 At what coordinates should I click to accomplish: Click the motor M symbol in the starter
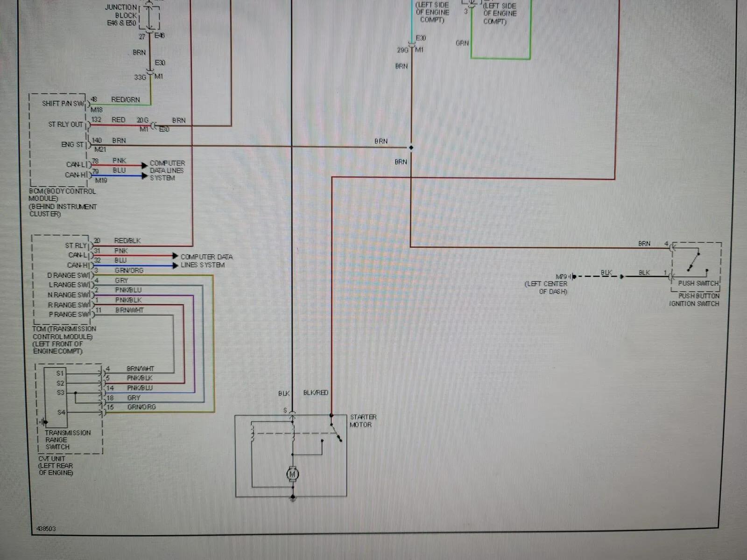(x=293, y=475)
